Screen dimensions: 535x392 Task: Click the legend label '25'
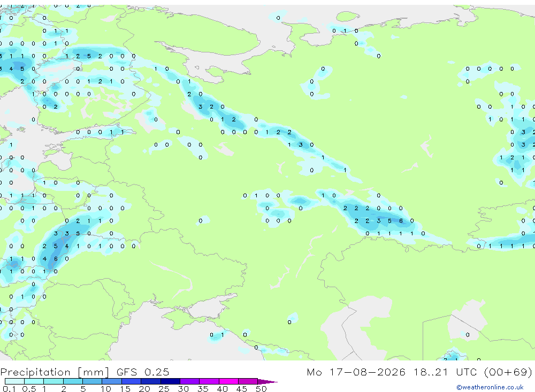point(164,389)
